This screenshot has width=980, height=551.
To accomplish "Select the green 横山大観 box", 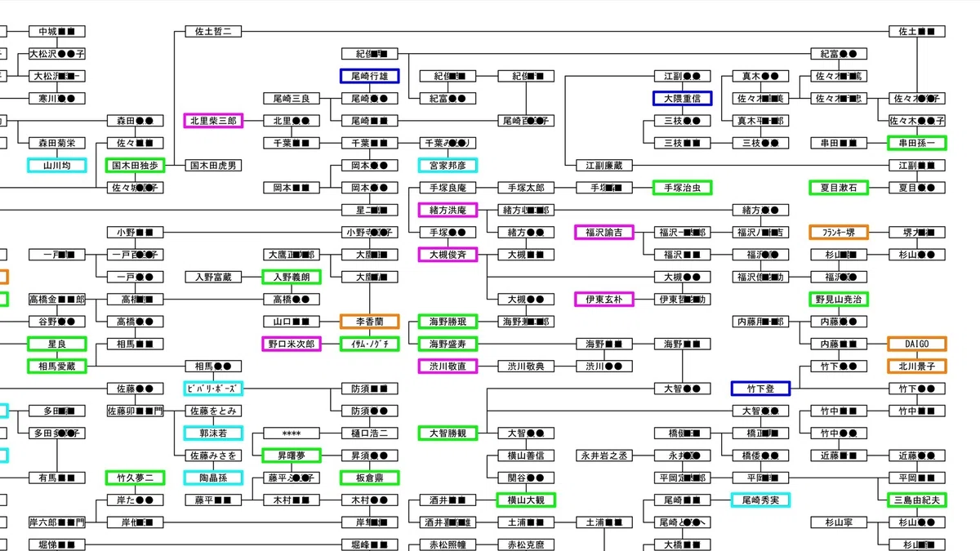I will click(x=526, y=500).
